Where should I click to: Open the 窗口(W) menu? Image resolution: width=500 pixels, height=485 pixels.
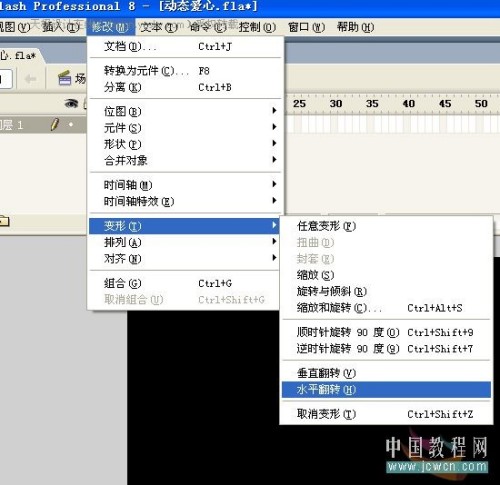point(306,27)
